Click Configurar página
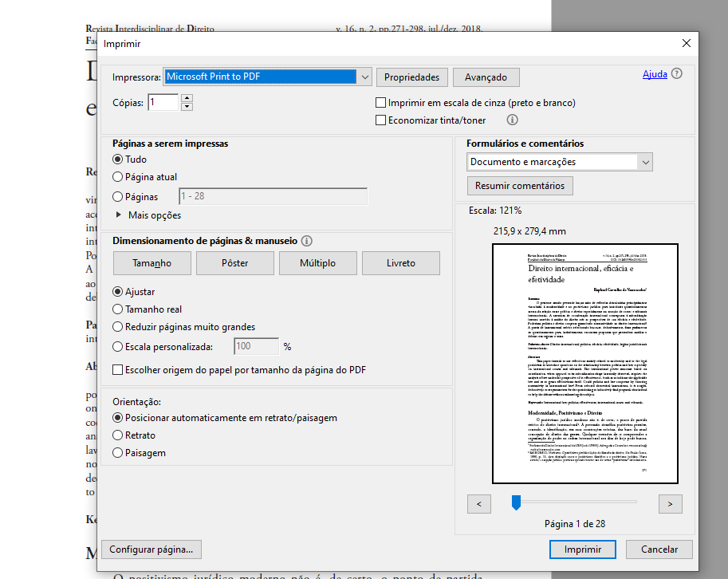728x579 pixels. (151, 549)
